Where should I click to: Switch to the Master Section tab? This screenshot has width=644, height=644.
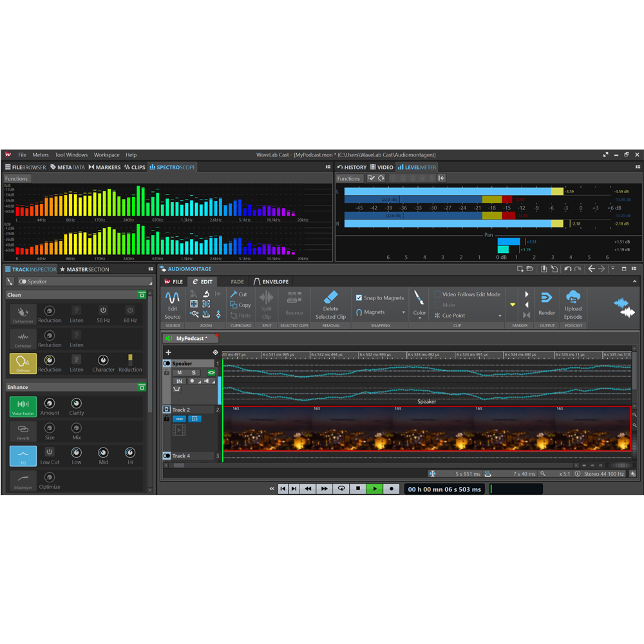84,269
